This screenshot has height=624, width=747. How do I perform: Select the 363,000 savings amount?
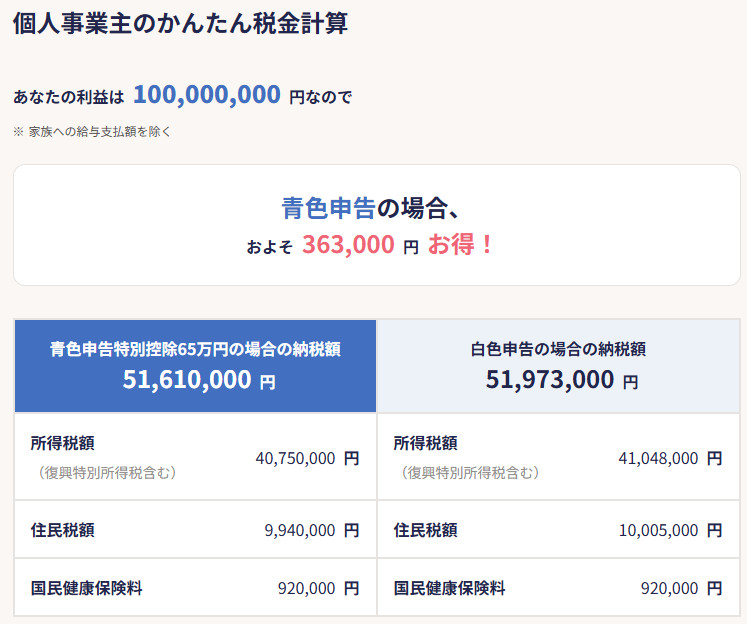348,245
